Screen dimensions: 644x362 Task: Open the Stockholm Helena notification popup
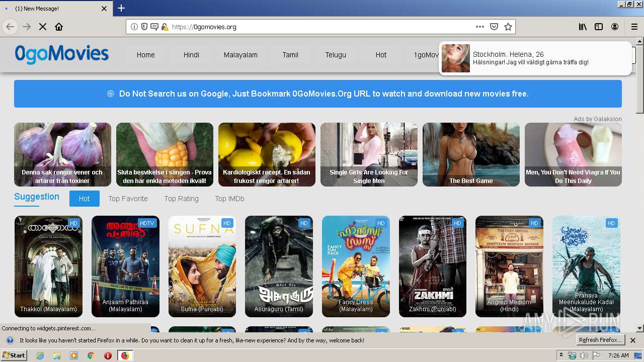[535, 58]
